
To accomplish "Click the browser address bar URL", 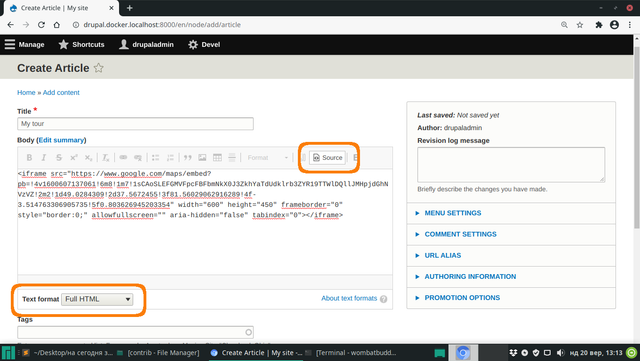I will pyautogui.click(x=162, y=25).
